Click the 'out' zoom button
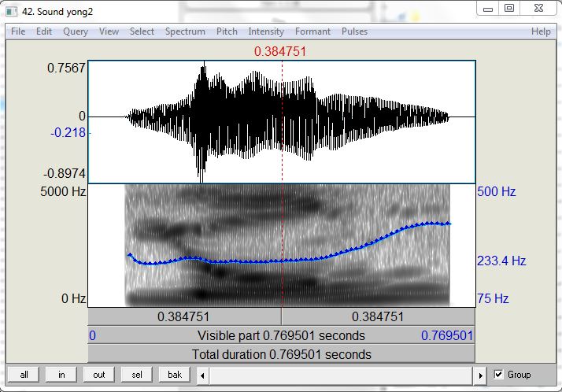The image size is (562, 392). click(x=99, y=375)
